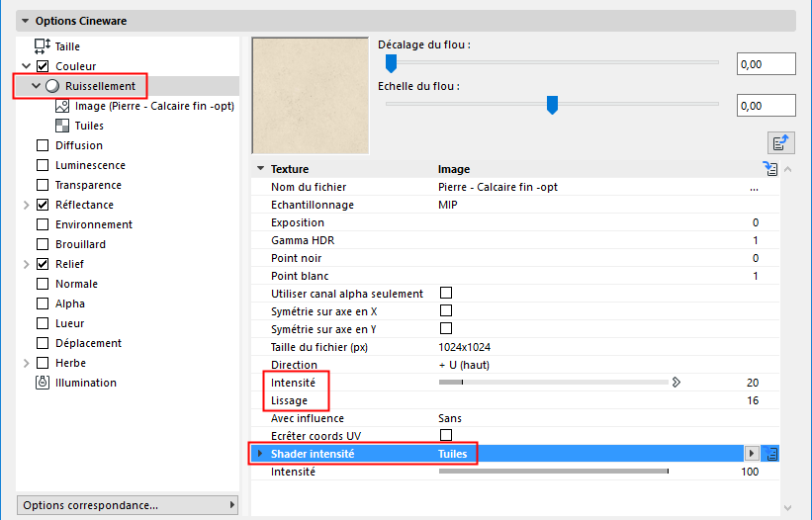Click the Gamma HDR value 1
The height and width of the screenshot is (520, 812).
coord(756,240)
